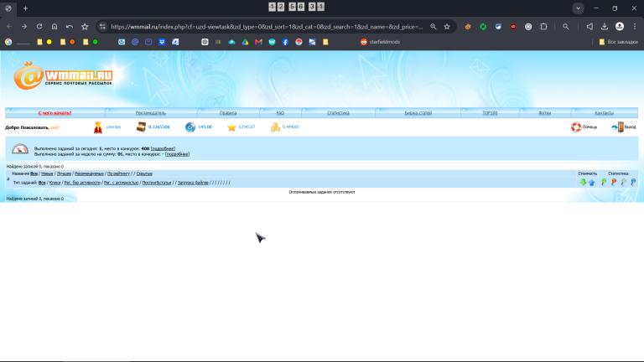
Task: Open the browser profile avatar
Action: pyautogui.click(x=620, y=27)
